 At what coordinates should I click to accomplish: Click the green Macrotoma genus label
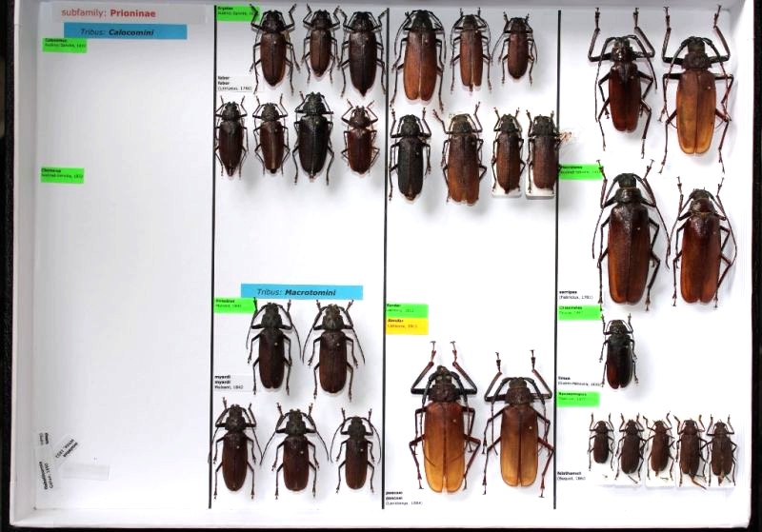coord(579,170)
